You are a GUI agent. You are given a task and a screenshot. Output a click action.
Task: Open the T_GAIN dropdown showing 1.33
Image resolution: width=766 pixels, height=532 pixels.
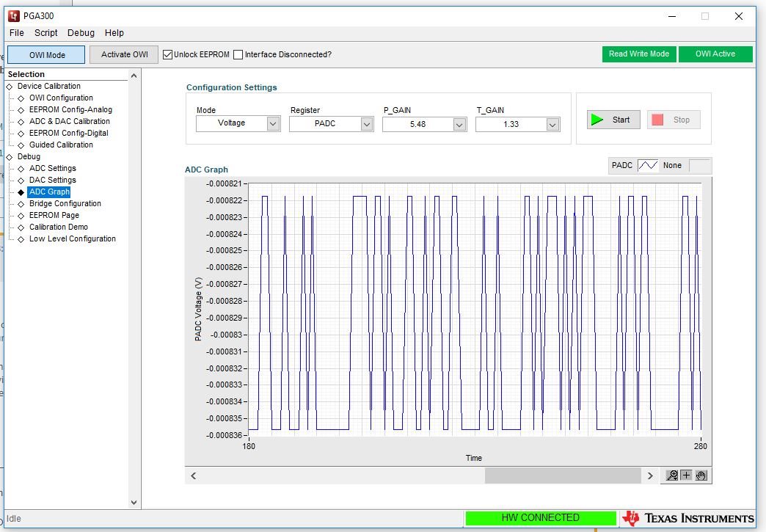click(x=552, y=125)
